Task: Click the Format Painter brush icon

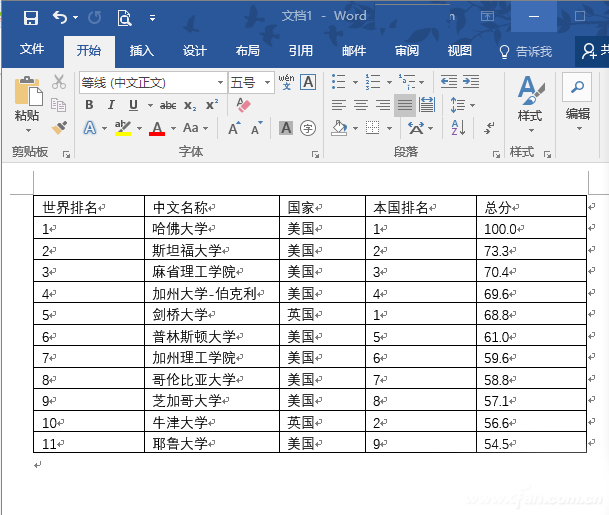Action: [x=59, y=127]
